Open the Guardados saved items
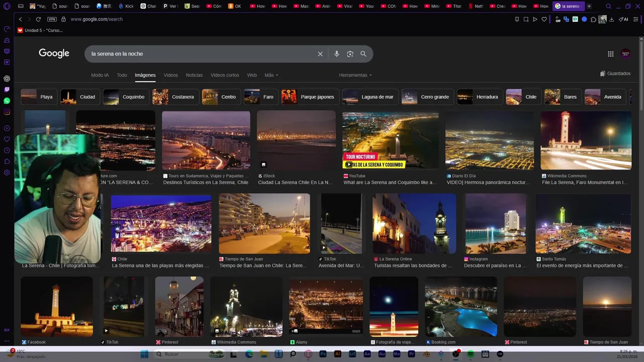 tap(615, 73)
